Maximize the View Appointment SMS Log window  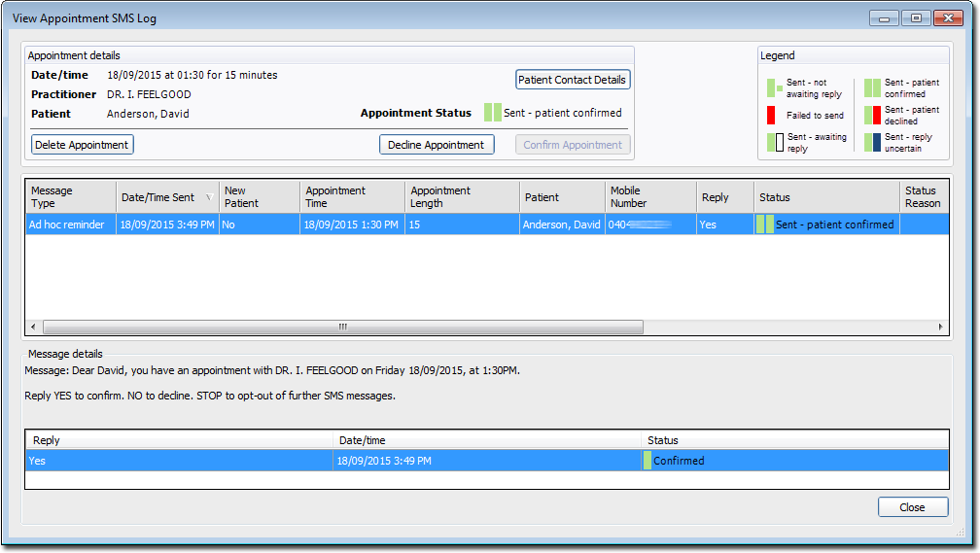pyautogui.click(x=915, y=18)
